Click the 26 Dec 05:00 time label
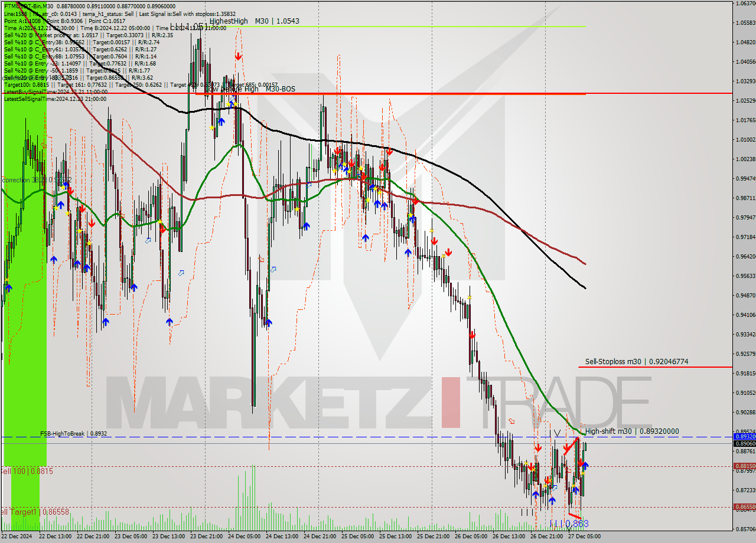756x543 pixels. pos(471,537)
